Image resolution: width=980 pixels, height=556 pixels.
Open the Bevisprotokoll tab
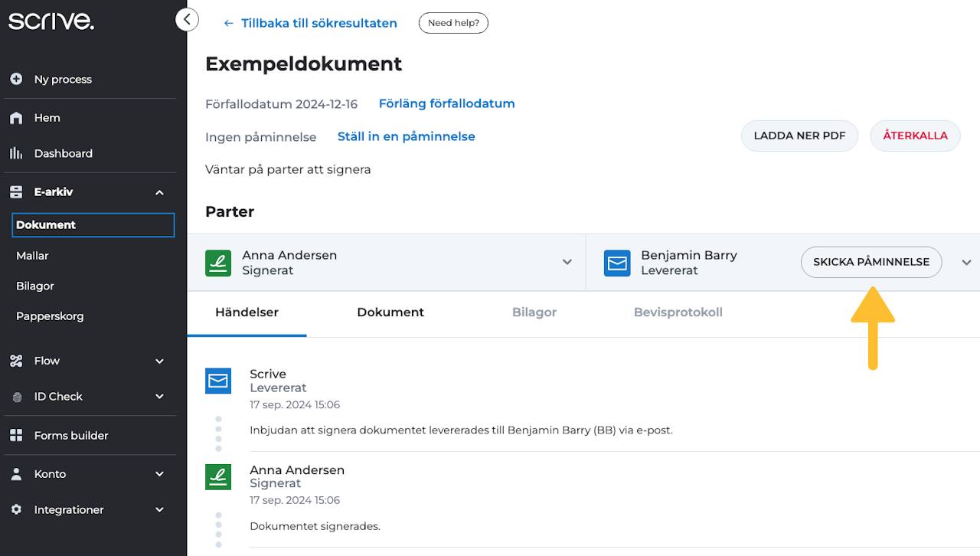pos(678,312)
